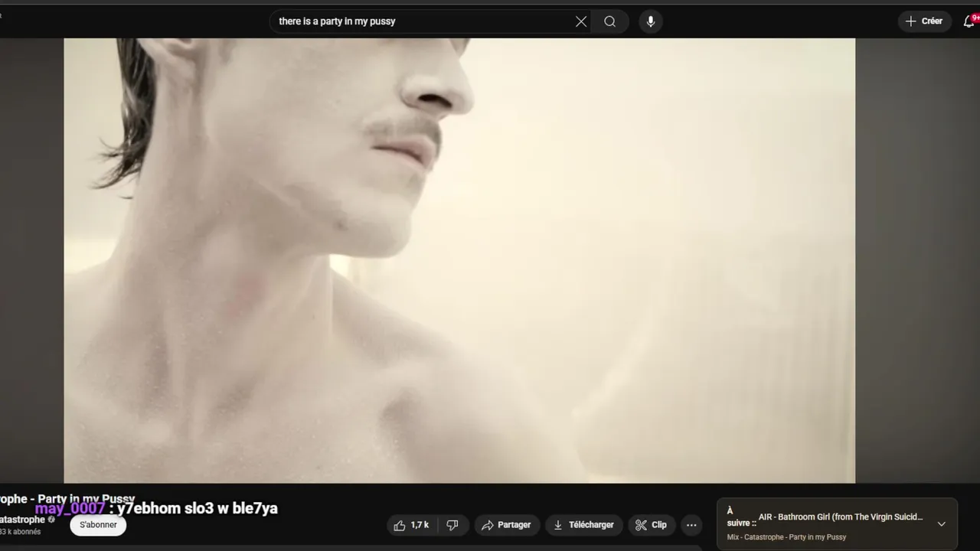The width and height of the screenshot is (980, 551).
Task: Expand the À suivre mix panel chevron
Action: coord(942,524)
